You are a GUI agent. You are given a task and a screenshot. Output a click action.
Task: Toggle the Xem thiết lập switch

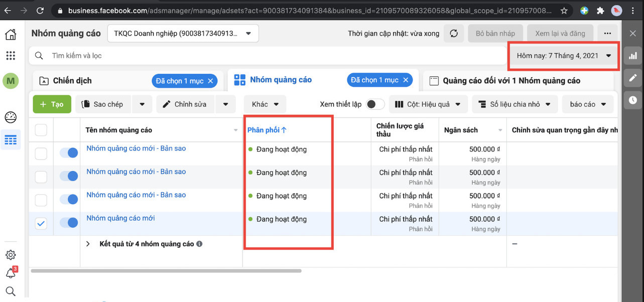pyautogui.click(x=375, y=104)
